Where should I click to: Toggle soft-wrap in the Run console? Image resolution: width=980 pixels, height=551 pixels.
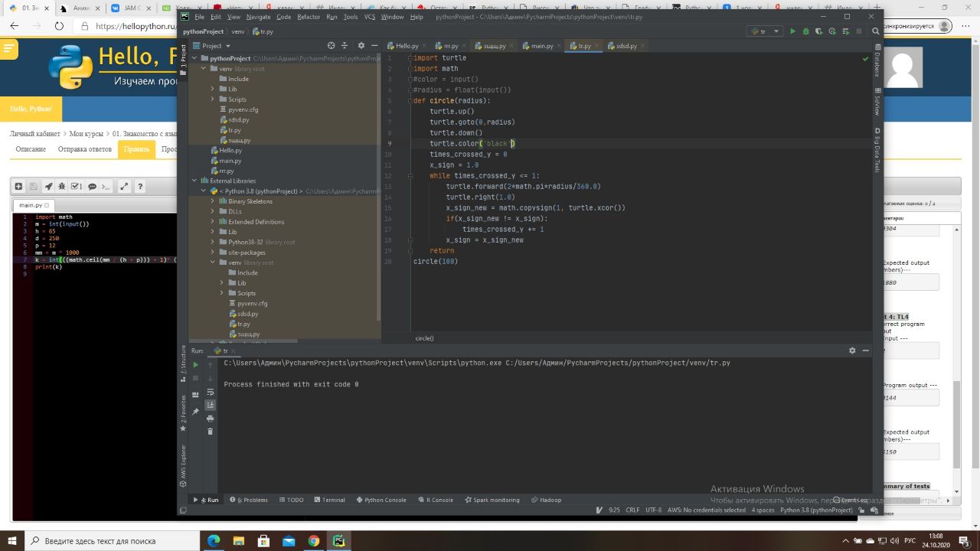pyautogui.click(x=211, y=392)
